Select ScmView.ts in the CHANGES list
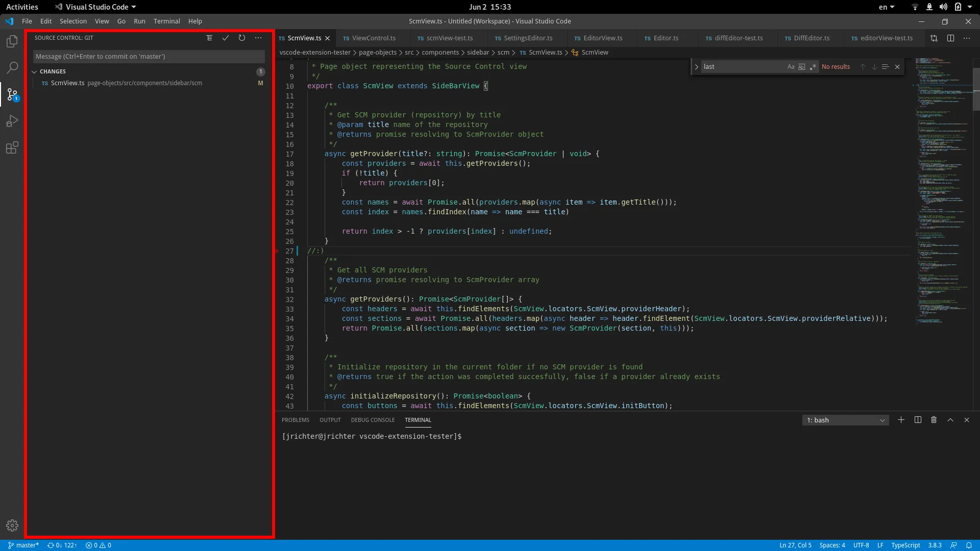Image resolution: width=980 pixels, height=551 pixels. pos(149,83)
